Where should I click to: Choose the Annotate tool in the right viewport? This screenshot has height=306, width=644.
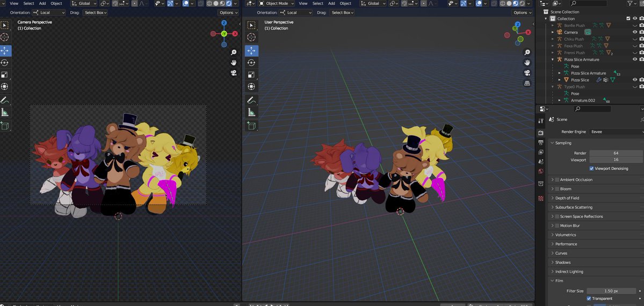tap(251, 100)
